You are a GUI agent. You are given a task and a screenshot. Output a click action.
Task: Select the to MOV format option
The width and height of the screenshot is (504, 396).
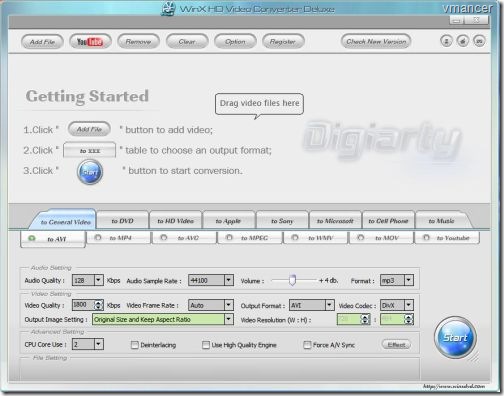click(x=381, y=238)
